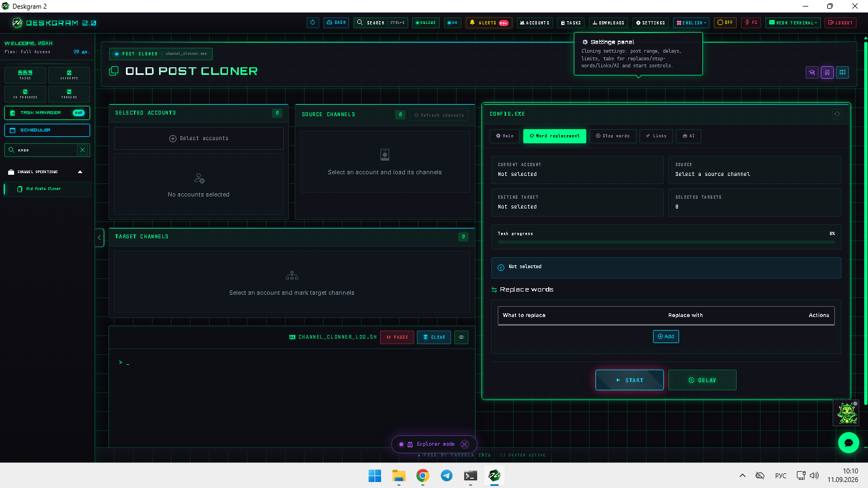Open Tasks in the top toolbar
The width and height of the screenshot is (868, 488).
571,23
